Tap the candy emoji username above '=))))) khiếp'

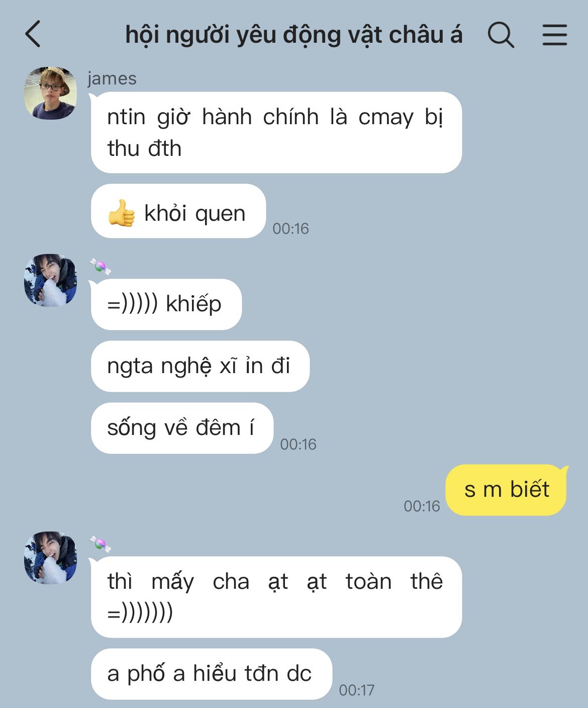click(x=101, y=267)
